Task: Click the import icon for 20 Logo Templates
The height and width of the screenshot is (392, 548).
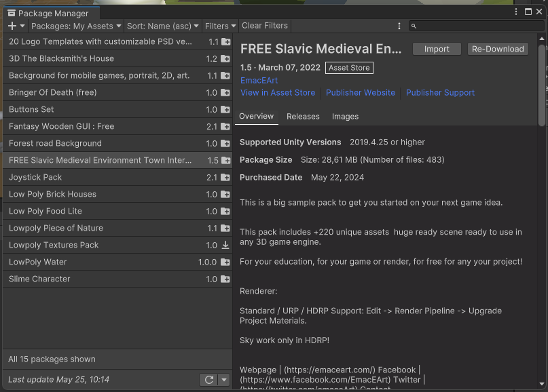Action: [x=225, y=42]
